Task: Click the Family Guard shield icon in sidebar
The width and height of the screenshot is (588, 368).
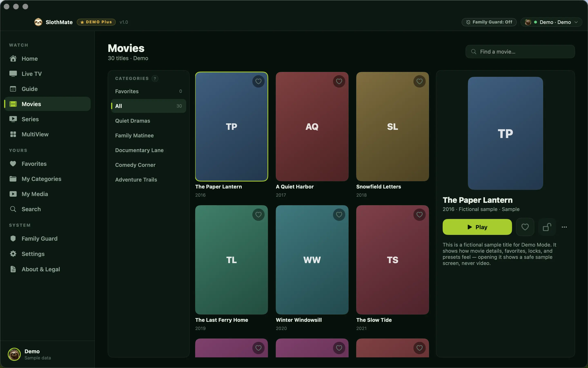Action: click(x=13, y=239)
